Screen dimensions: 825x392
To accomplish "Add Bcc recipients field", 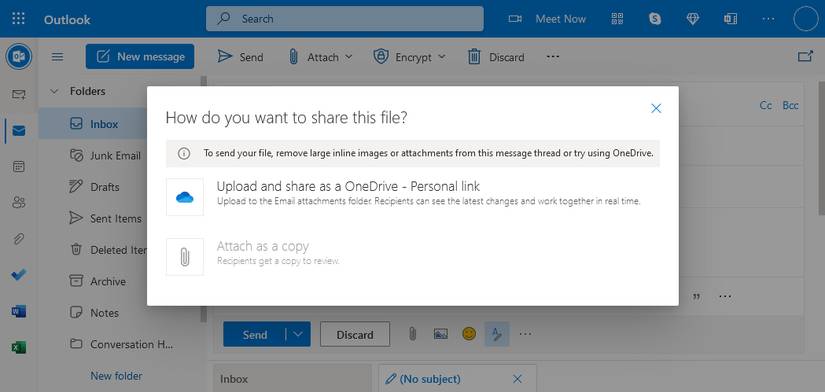I will point(790,105).
